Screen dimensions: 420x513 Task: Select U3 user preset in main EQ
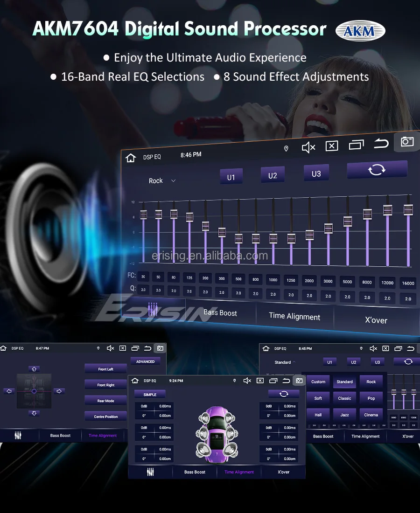click(x=316, y=173)
